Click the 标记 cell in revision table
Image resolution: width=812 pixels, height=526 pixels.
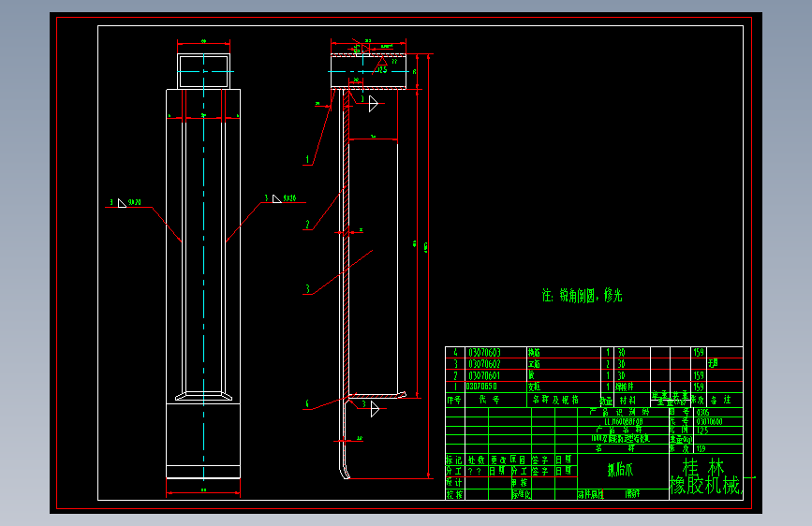454,460
